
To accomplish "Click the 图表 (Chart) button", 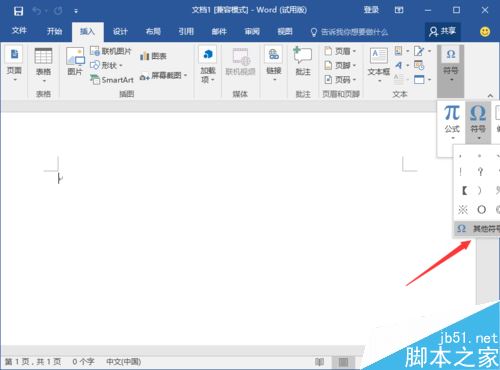I will pyautogui.click(x=153, y=56).
